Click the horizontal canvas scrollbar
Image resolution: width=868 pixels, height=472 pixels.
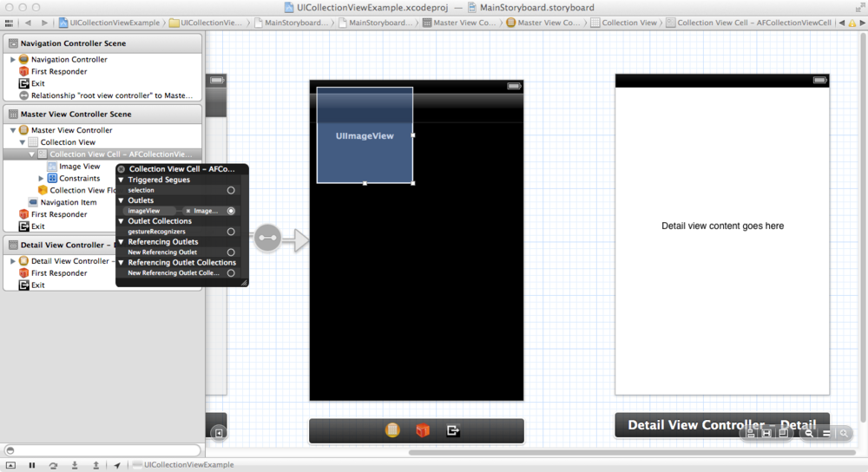(608, 452)
